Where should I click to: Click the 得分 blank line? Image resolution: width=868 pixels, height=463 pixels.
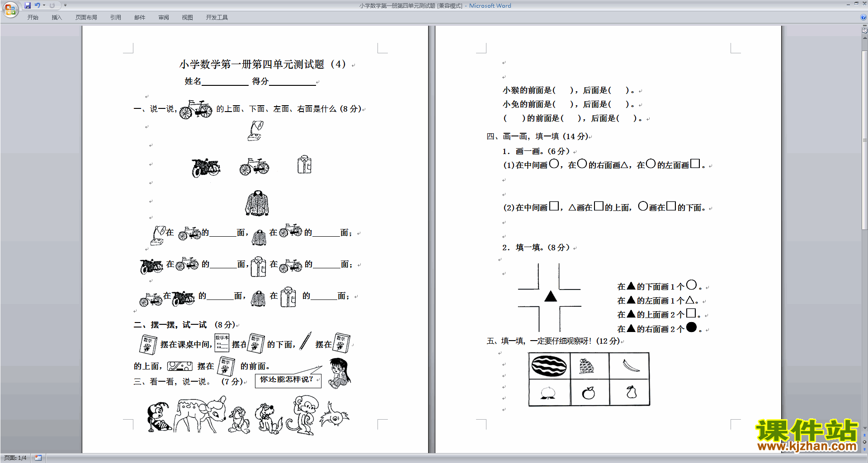coord(292,82)
